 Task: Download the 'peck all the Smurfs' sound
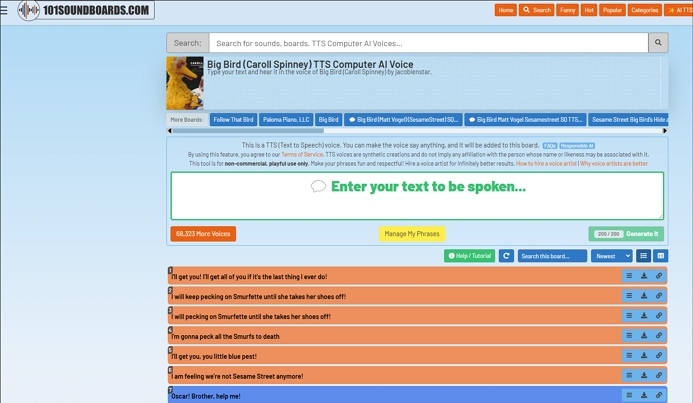point(644,336)
